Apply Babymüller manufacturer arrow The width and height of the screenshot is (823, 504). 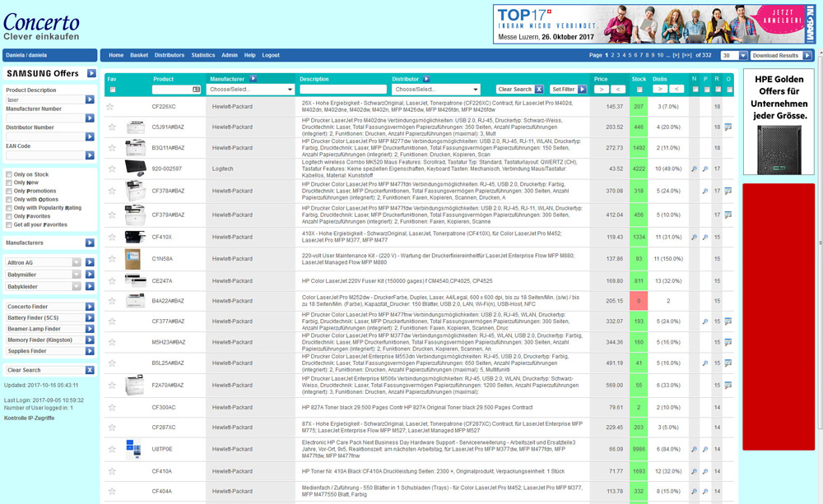click(x=90, y=275)
